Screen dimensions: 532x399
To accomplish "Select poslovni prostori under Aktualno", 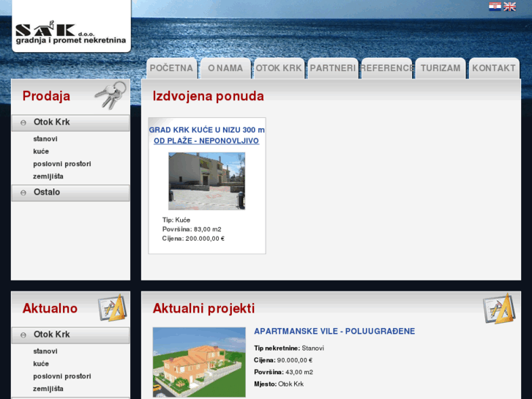I will click(62, 376).
